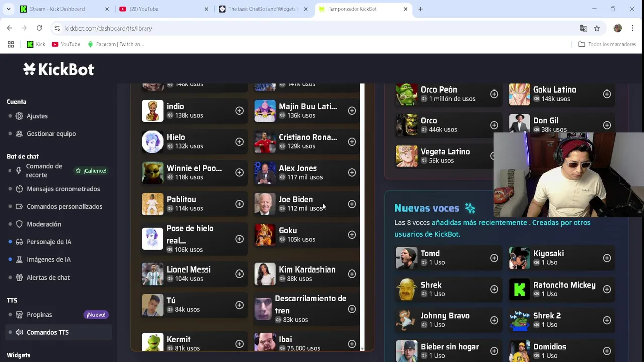Open the Todos los marcadores folder
Image resolution: width=644 pixels, height=362 pixels.
pyautogui.click(x=607, y=44)
